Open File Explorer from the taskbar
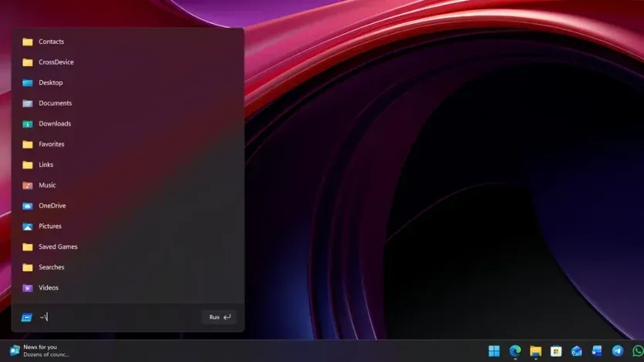Screen dimensions: 644x362 535,351
